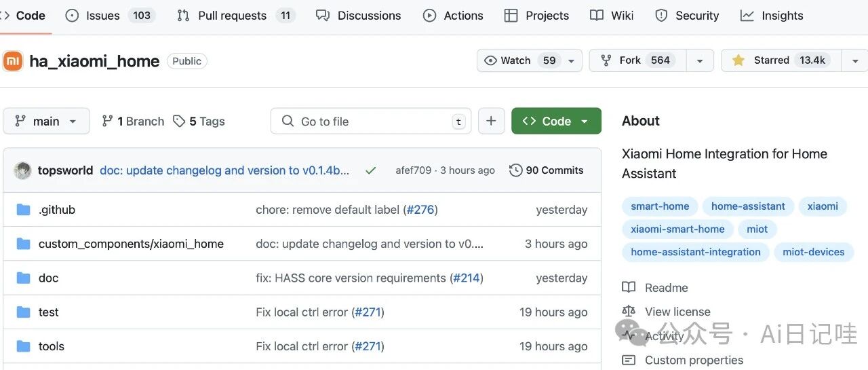The height and width of the screenshot is (370, 868).
Task: Click the folder icon beside doc
Action: (24, 278)
